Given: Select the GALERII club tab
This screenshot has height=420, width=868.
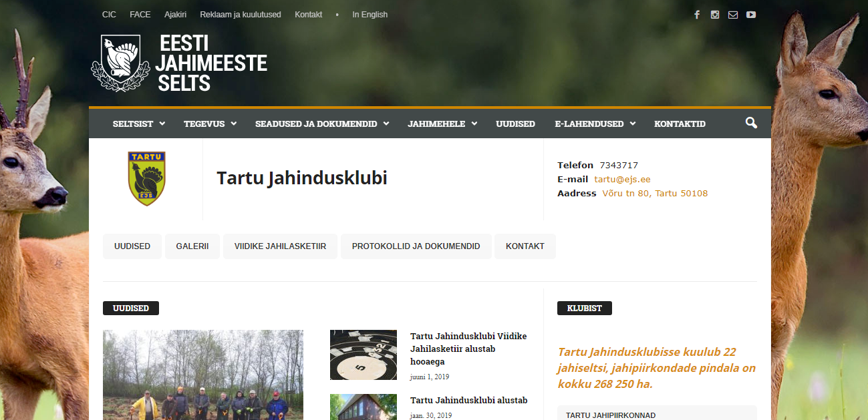Looking at the screenshot, I should click(192, 246).
